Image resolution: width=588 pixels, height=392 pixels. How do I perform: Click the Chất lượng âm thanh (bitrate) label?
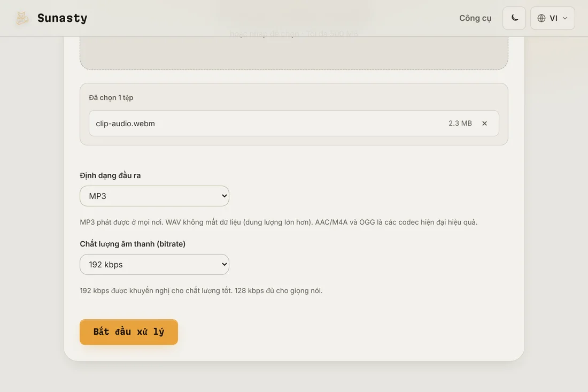(133, 244)
